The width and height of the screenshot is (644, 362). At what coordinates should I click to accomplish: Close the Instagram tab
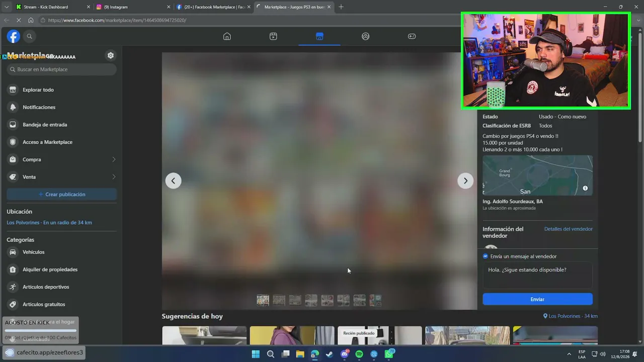(169, 7)
